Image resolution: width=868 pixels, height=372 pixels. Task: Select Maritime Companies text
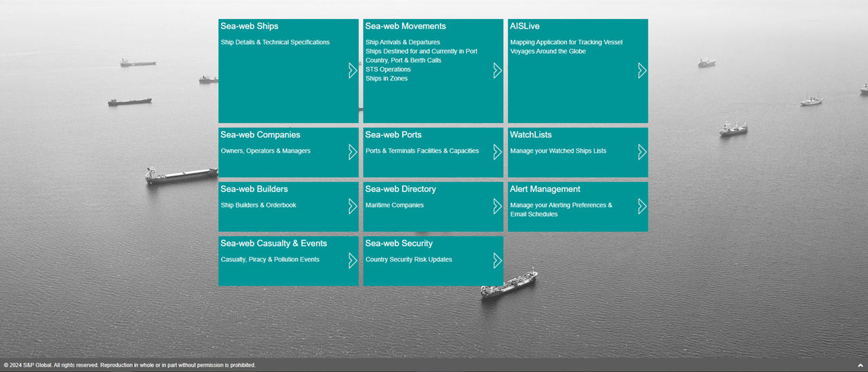395,205
